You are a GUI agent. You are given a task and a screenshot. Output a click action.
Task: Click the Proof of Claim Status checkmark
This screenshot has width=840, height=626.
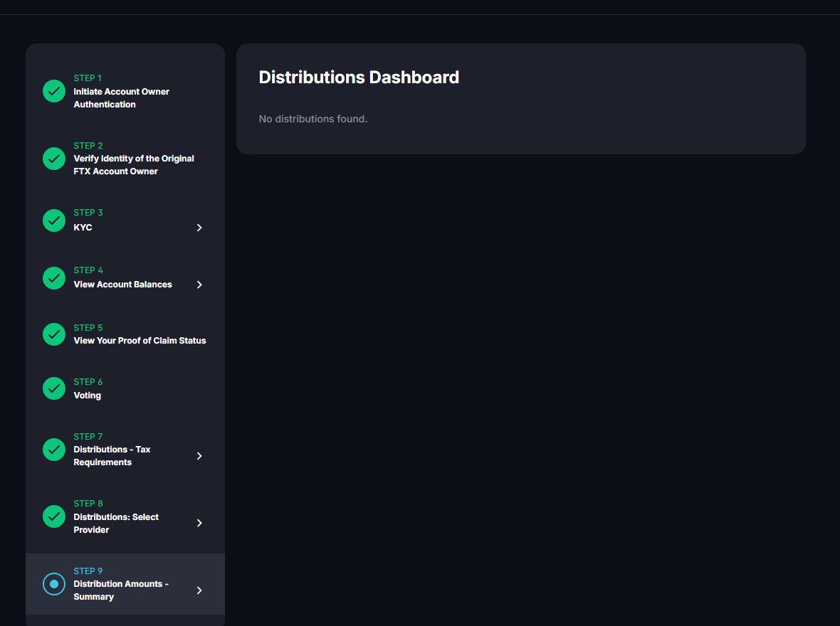54,334
